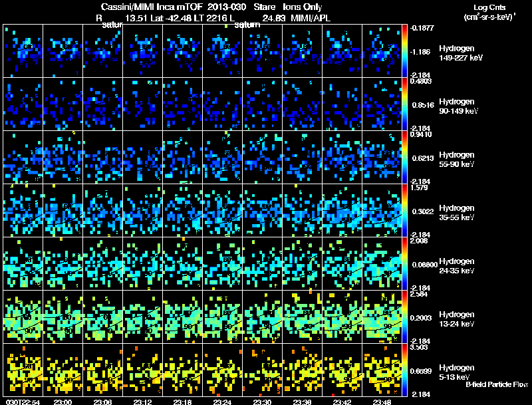Select the 0.2003 colorbar value

coord(421,318)
